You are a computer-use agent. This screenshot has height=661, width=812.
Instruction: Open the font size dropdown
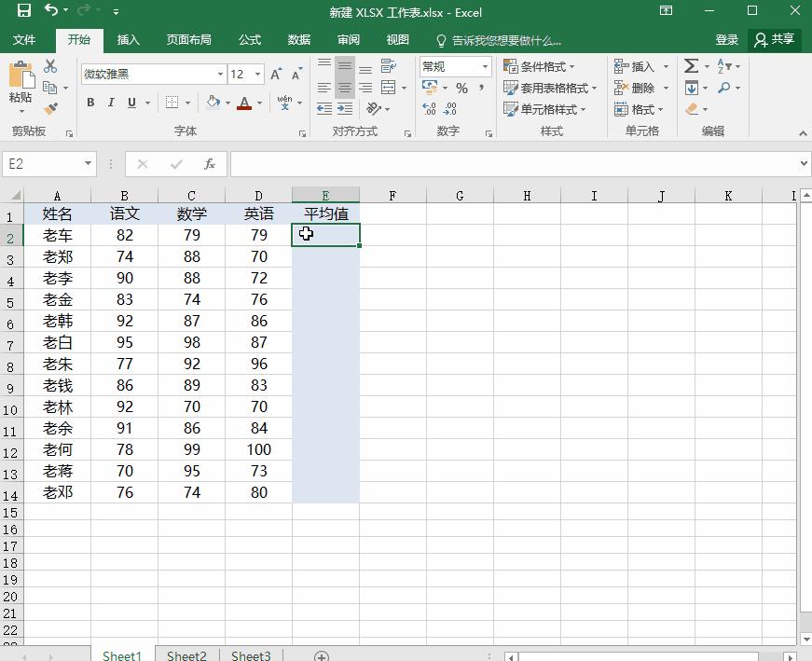[x=257, y=74]
